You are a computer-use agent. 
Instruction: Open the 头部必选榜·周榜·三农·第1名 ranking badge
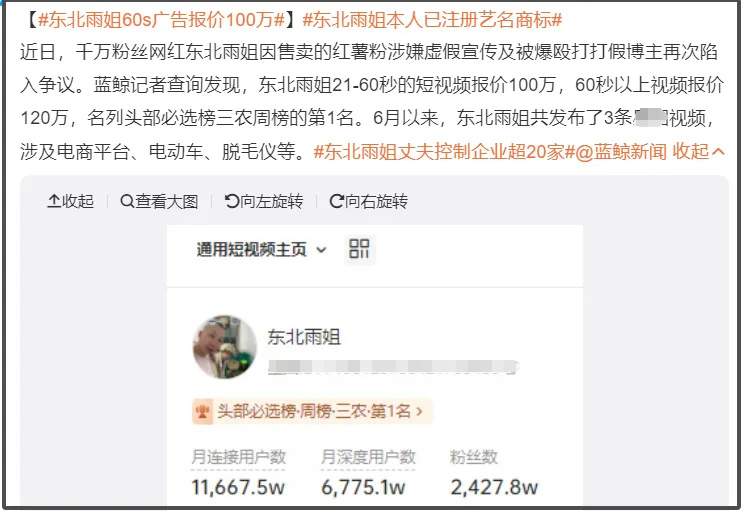312,411
